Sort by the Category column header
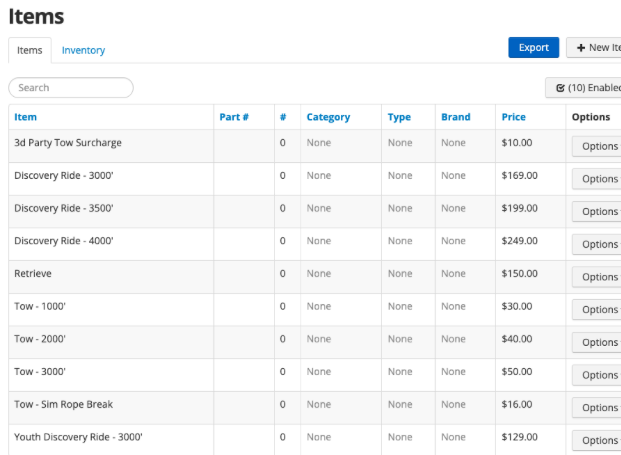This screenshot has height=455, width=621. pyautogui.click(x=328, y=117)
